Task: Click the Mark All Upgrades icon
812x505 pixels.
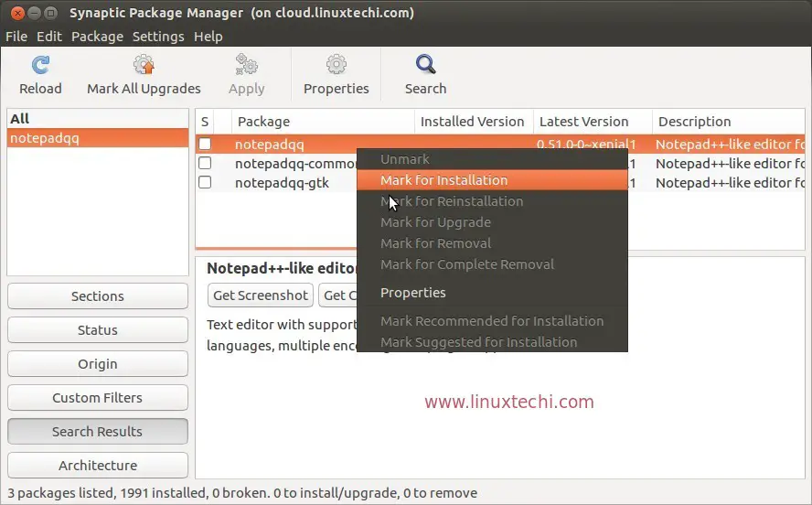Action: point(144,65)
